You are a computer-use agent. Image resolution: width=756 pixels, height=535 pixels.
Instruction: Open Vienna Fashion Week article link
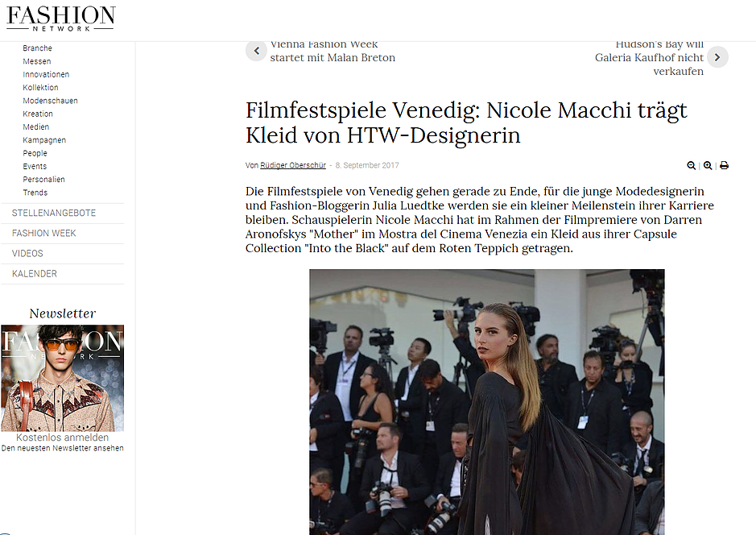click(x=333, y=51)
